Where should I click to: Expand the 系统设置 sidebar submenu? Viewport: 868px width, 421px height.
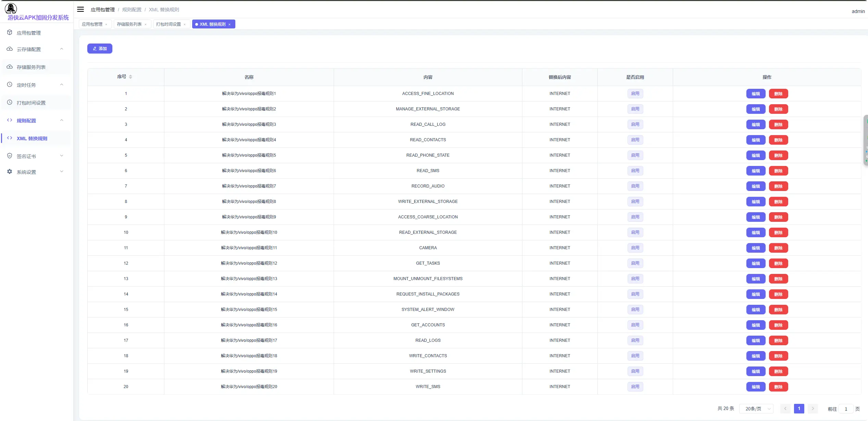point(62,172)
